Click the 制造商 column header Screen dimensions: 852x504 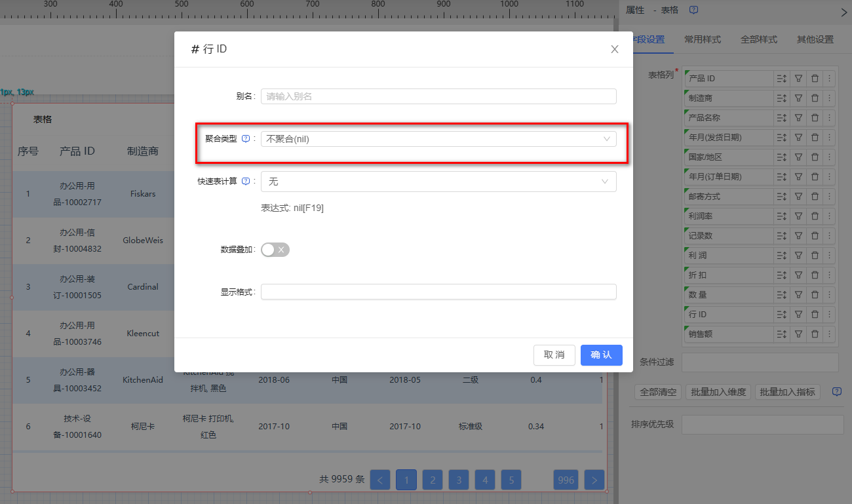click(143, 151)
